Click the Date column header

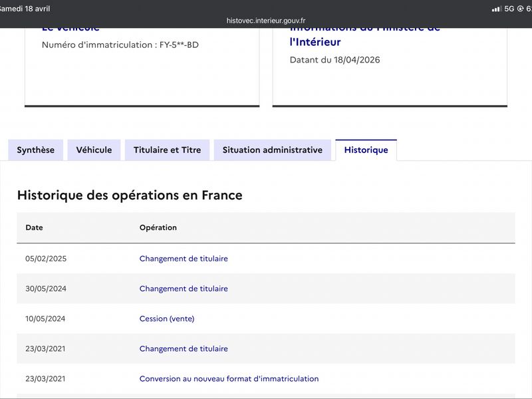pos(35,227)
